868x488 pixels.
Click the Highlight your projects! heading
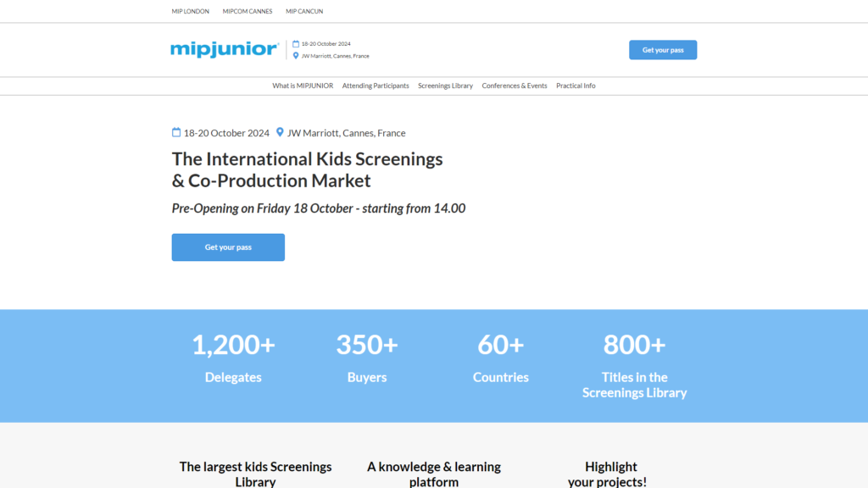click(607, 474)
